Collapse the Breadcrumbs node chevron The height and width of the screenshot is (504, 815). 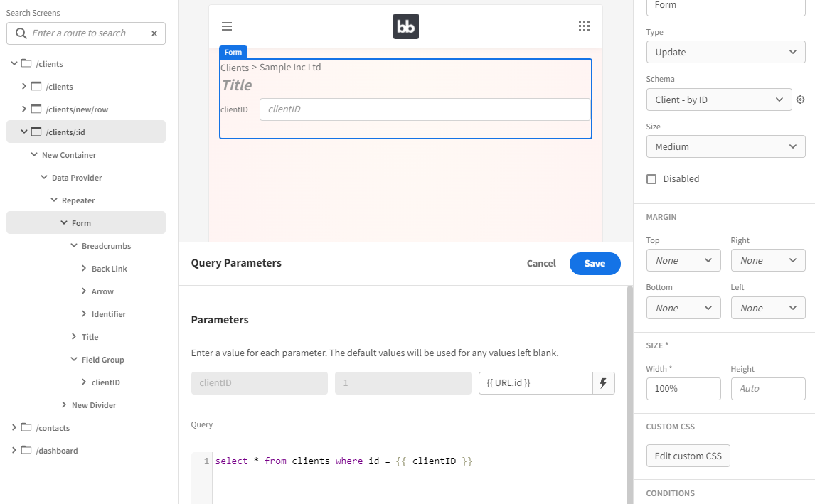(74, 246)
